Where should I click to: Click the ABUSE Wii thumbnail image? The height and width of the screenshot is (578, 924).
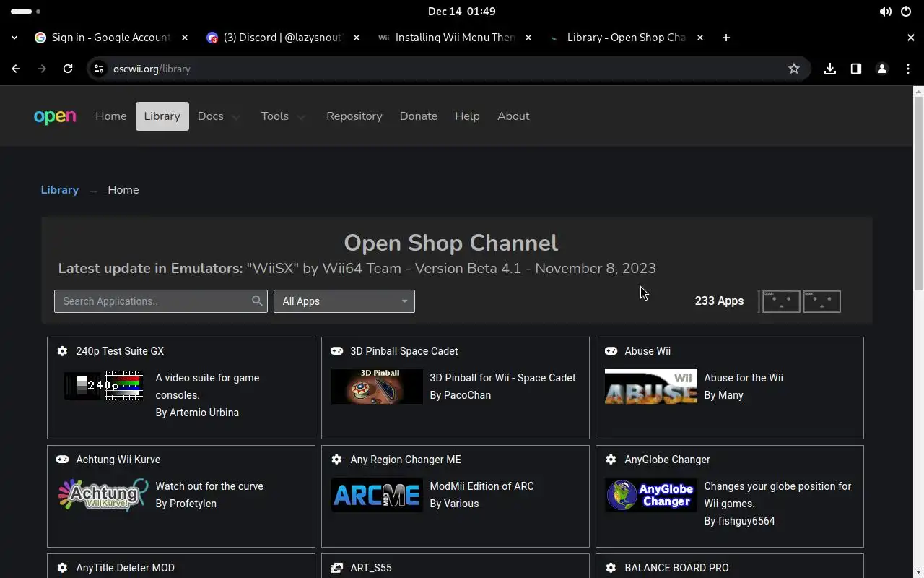650,387
